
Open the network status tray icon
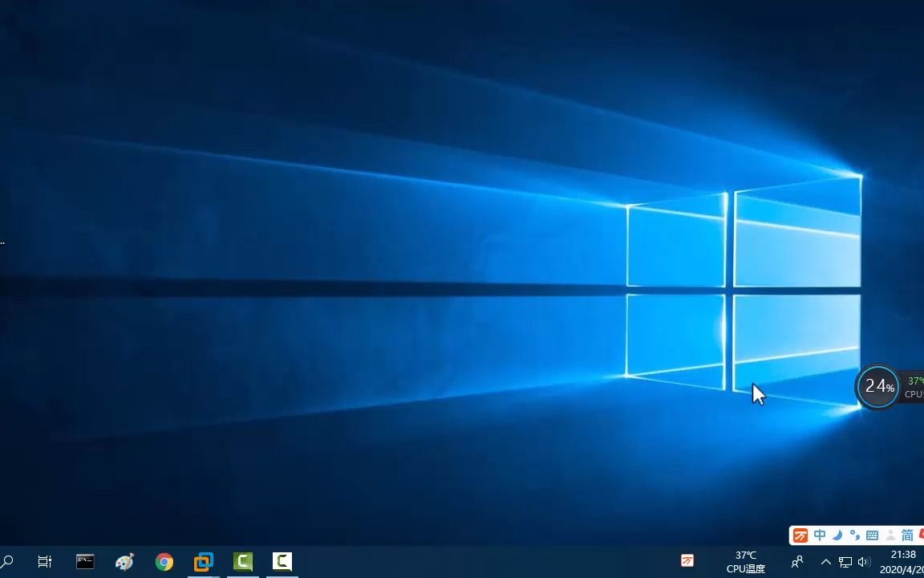[845, 562]
